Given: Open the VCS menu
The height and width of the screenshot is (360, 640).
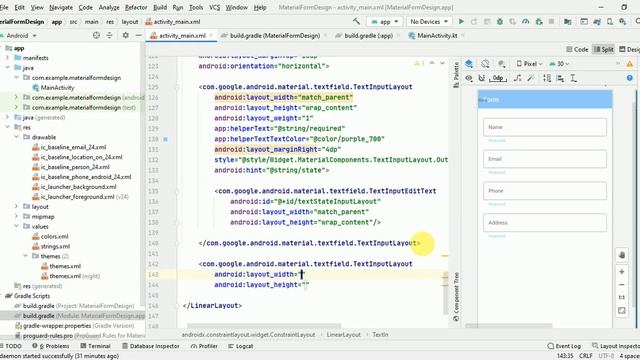Looking at the screenshot, I should (214, 7).
